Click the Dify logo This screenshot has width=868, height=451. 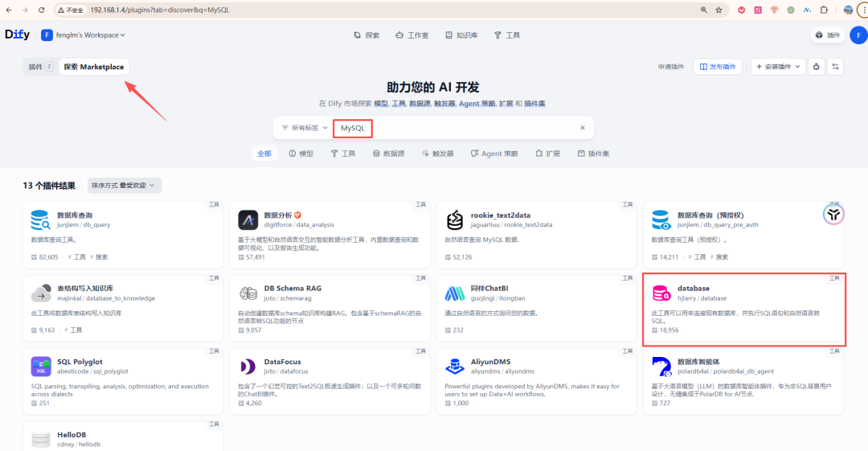[x=17, y=35]
